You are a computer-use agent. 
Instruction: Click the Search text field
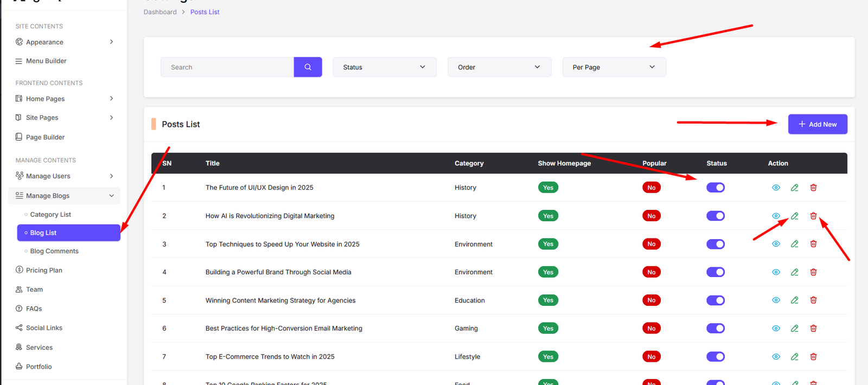227,67
